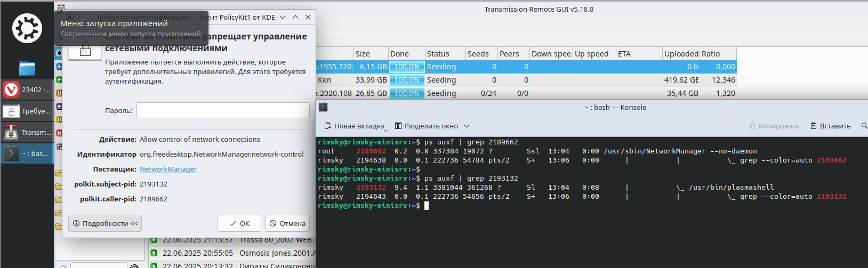Screen dimensions: 868x268
Task: Click Вставить in the Konsole toolbar
Action: [x=830, y=126]
